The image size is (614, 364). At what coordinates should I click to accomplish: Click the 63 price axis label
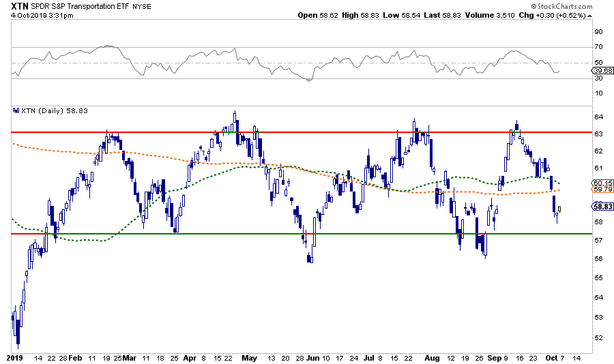click(598, 134)
